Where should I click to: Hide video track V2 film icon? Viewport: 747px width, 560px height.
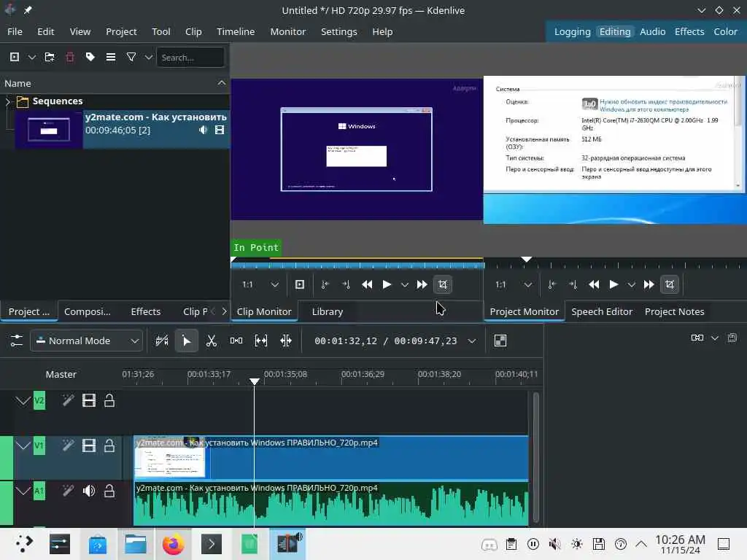[x=88, y=400]
